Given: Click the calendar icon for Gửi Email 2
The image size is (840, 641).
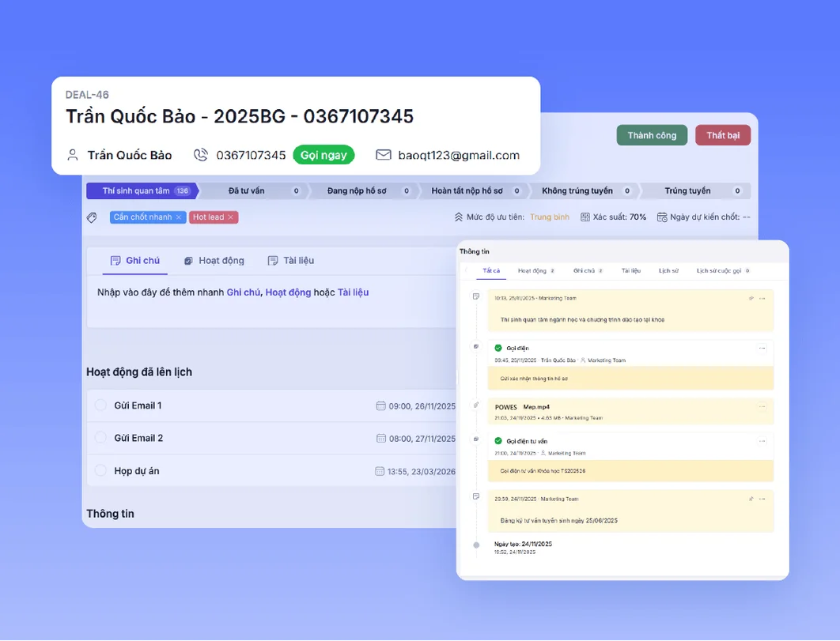Looking at the screenshot, I should coord(381,439).
